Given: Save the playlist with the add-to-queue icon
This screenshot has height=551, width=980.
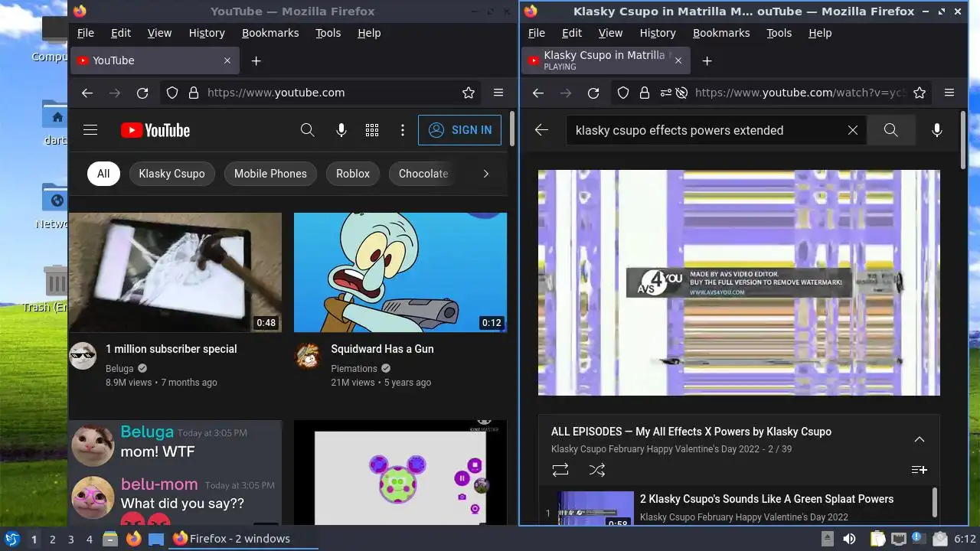Looking at the screenshot, I should [x=919, y=470].
